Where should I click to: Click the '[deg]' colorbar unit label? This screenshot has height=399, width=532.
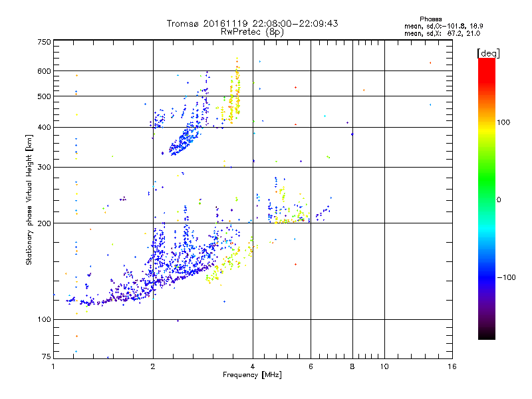[488, 53]
